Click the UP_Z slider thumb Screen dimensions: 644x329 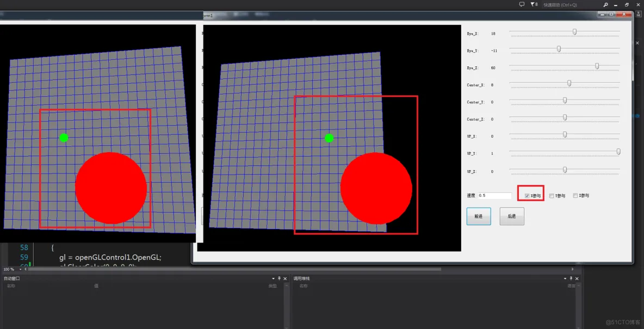pos(565,170)
